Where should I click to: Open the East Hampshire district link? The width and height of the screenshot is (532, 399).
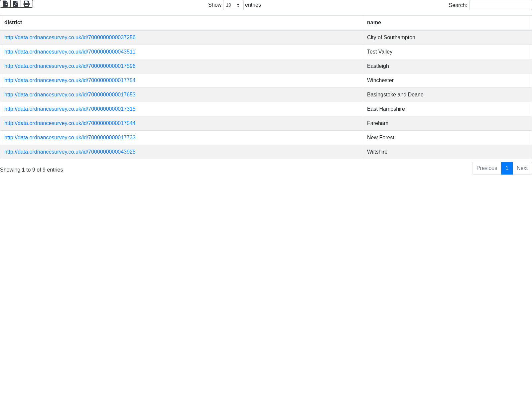pyautogui.click(x=70, y=109)
